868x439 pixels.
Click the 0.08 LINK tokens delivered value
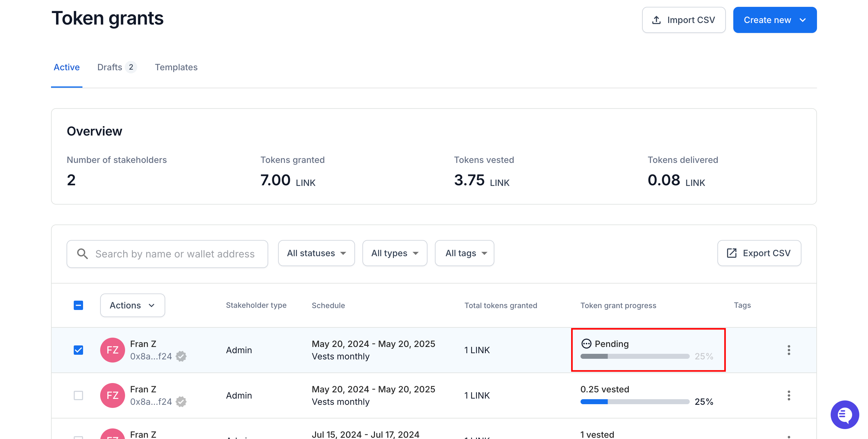[676, 180]
